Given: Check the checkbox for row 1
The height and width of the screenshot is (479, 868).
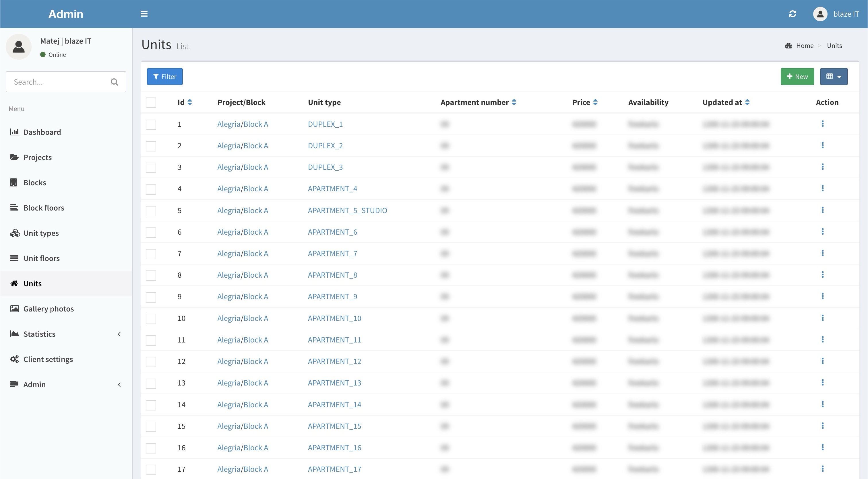Looking at the screenshot, I should click(x=151, y=124).
